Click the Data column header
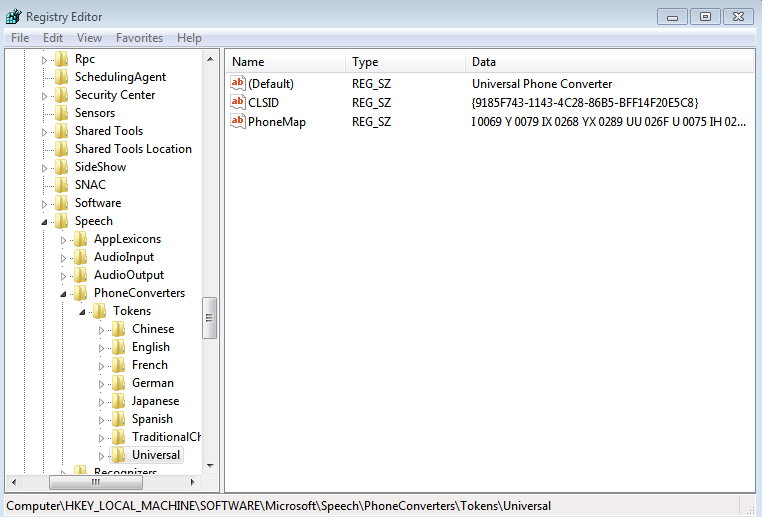This screenshot has height=517, width=762. [609, 62]
